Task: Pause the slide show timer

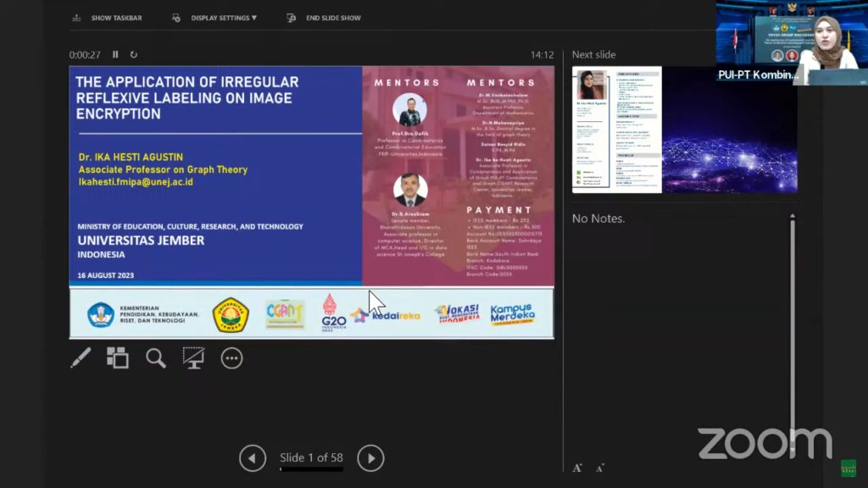Action: coord(116,55)
